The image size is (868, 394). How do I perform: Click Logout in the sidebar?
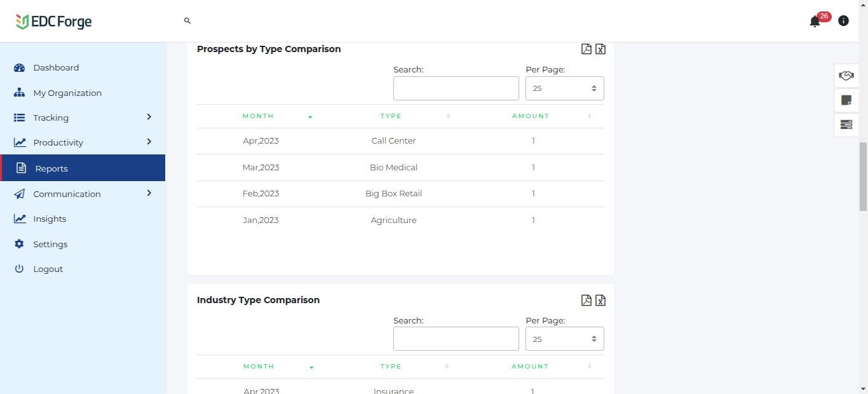(48, 269)
